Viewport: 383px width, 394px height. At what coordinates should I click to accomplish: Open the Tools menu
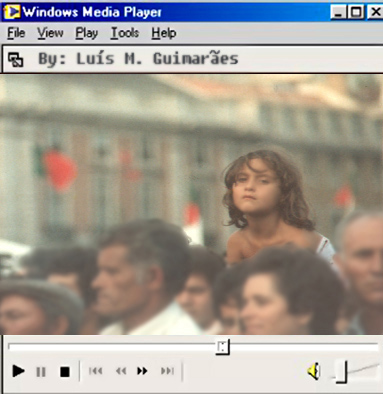125,33
